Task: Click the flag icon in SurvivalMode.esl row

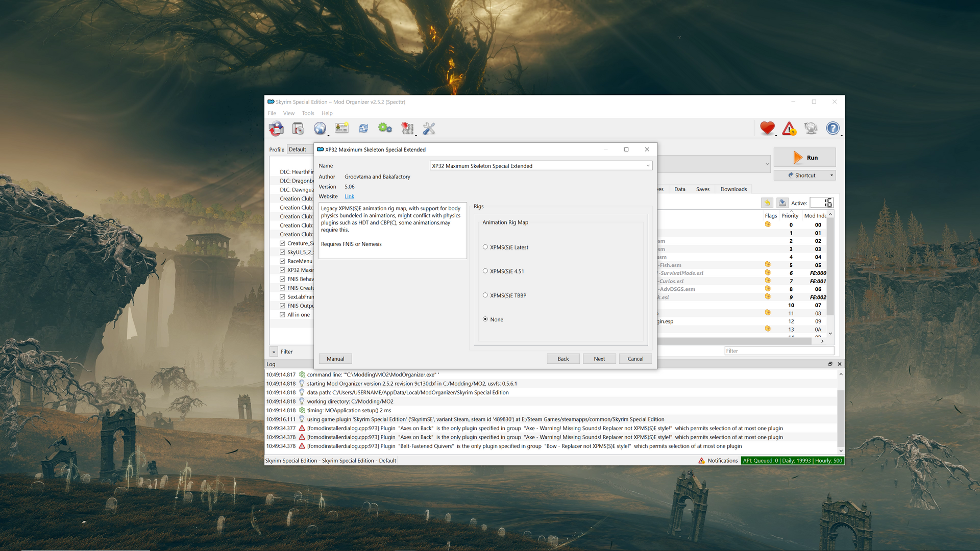Action: coord(768,272)
